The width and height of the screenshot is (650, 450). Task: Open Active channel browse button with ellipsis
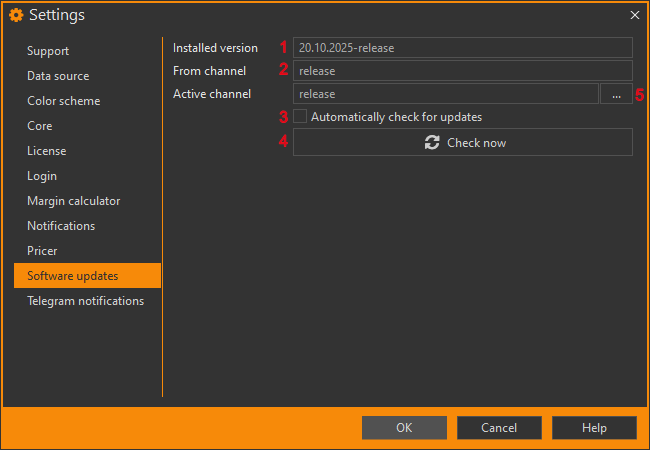click(x=615, y=94)
